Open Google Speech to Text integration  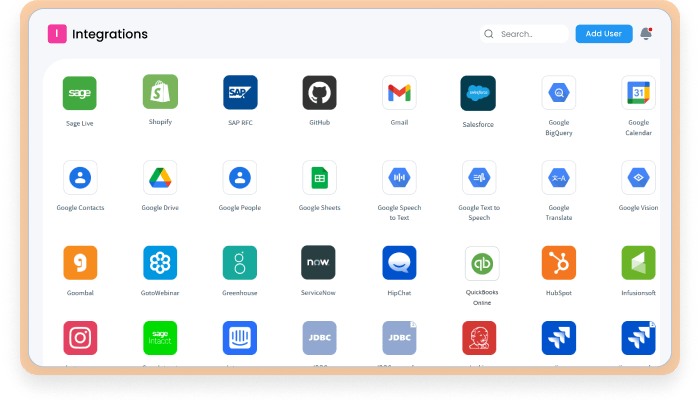coord(400,178)
